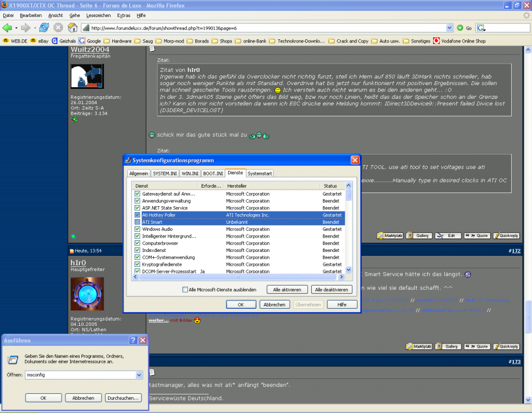Enable Alle Microsoft-Dienste ausblenden checkbox
The width and height of the screenshot is (532, 413).
[185, 290]
